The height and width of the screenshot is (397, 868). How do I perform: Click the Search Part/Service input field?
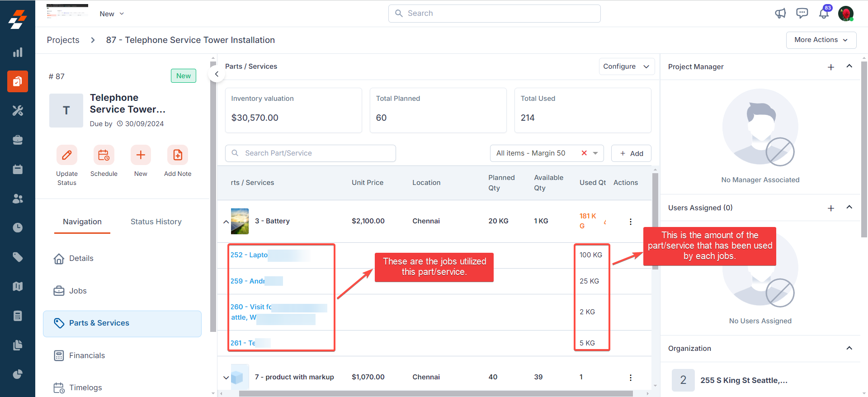coord(316,153)
